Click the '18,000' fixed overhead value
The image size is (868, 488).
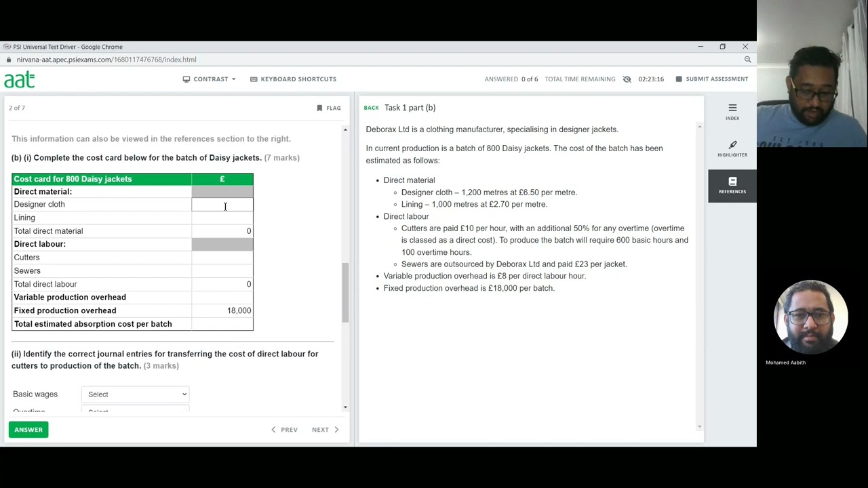click(239, 310)
